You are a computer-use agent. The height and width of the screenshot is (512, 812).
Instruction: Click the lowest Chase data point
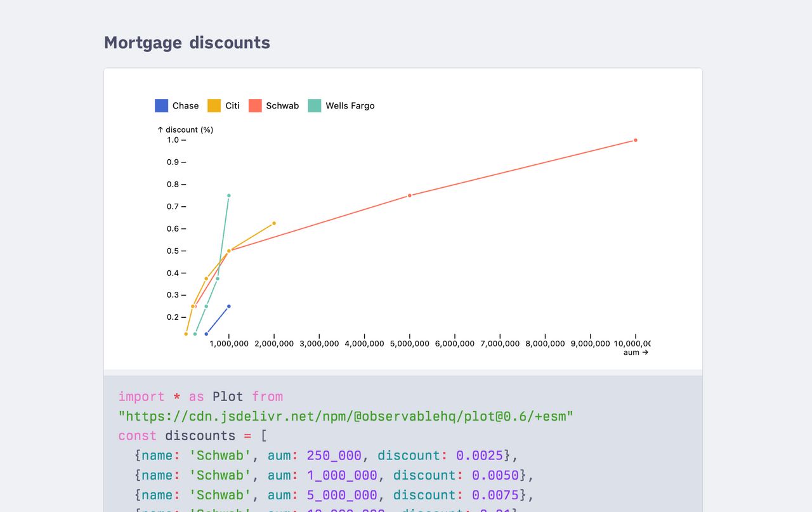point(206,334)
